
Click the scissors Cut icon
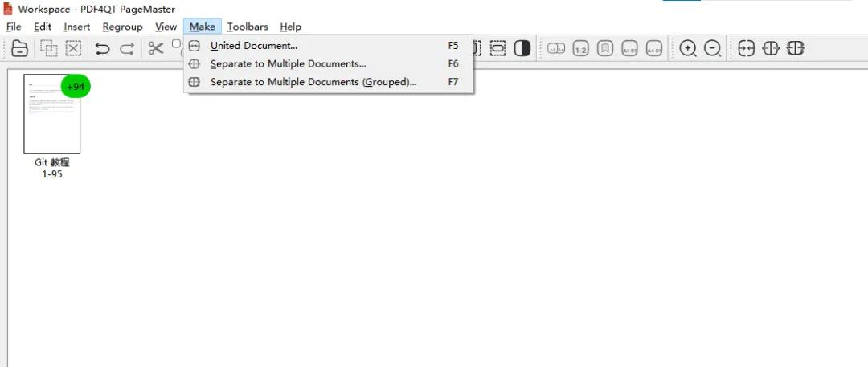coord(156,49)
